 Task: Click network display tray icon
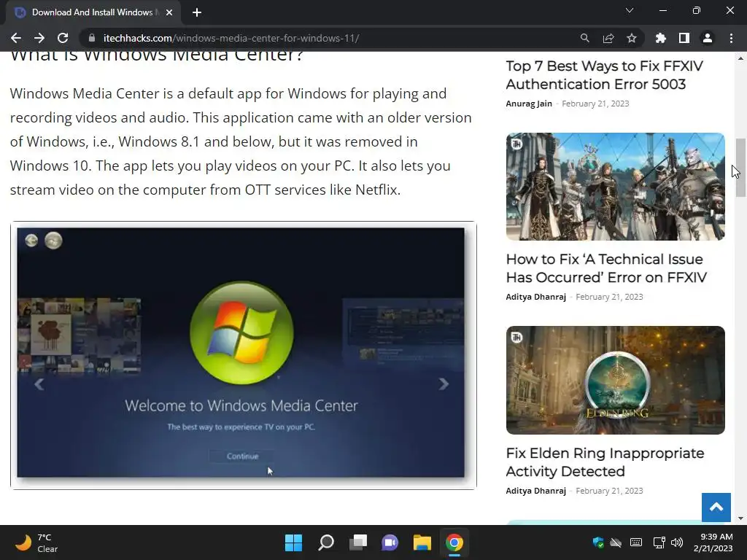click(659, 542)
